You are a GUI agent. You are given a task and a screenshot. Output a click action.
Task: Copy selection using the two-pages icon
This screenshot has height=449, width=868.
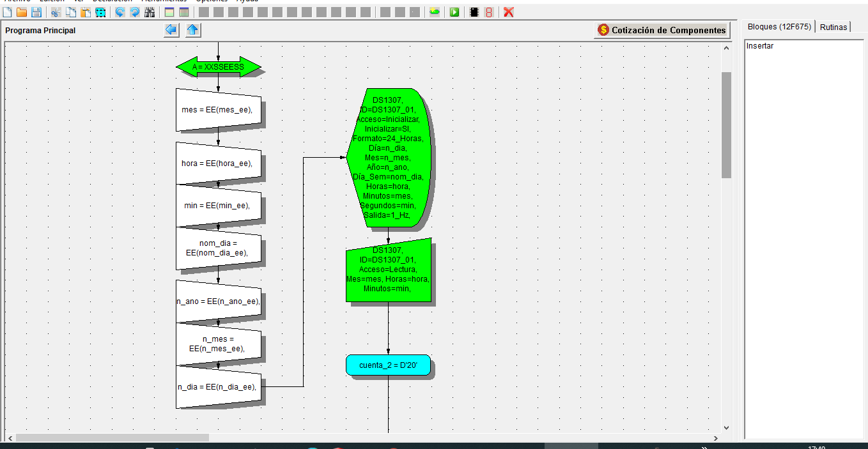click(x=71, y=12)
